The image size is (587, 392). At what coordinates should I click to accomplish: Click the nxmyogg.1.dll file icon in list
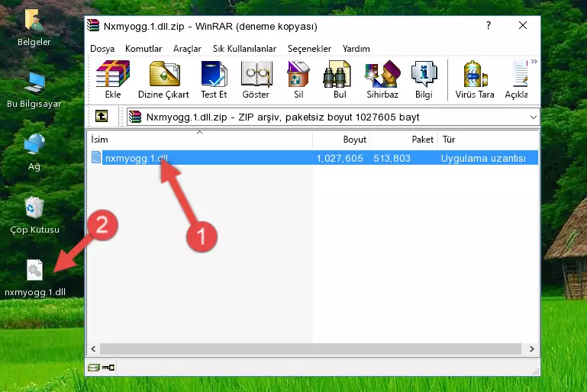tap(96, 157)
